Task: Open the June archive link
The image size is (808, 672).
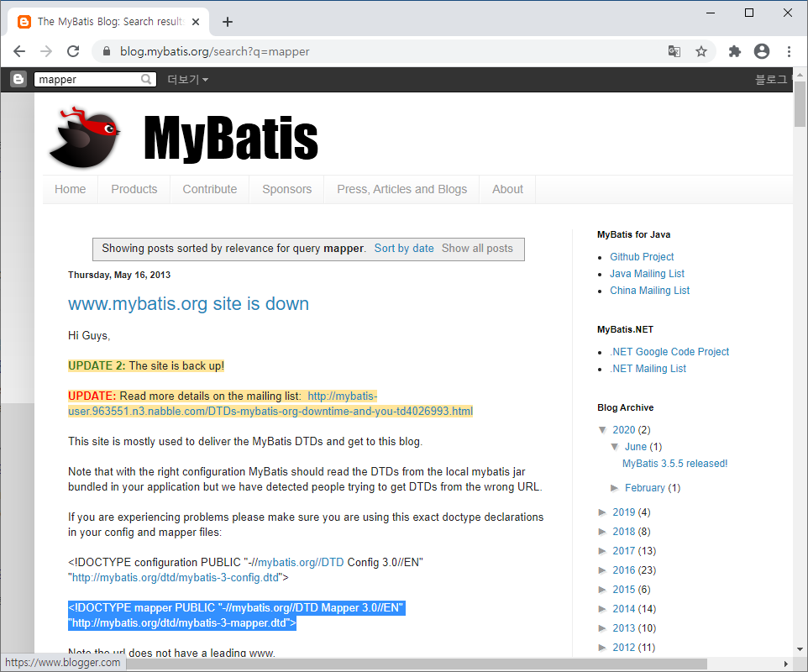Action: (635, 447)
